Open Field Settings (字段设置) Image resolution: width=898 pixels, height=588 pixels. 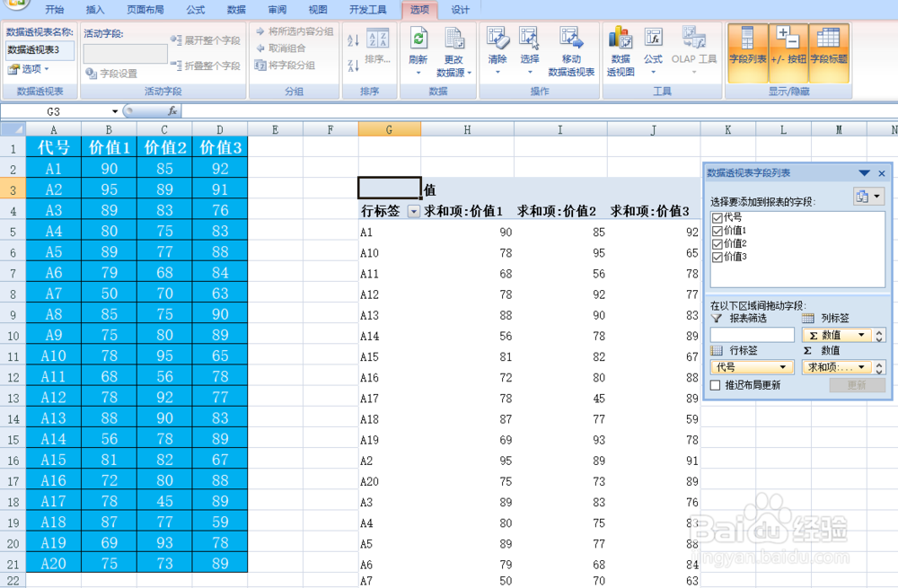pos(111,74)
